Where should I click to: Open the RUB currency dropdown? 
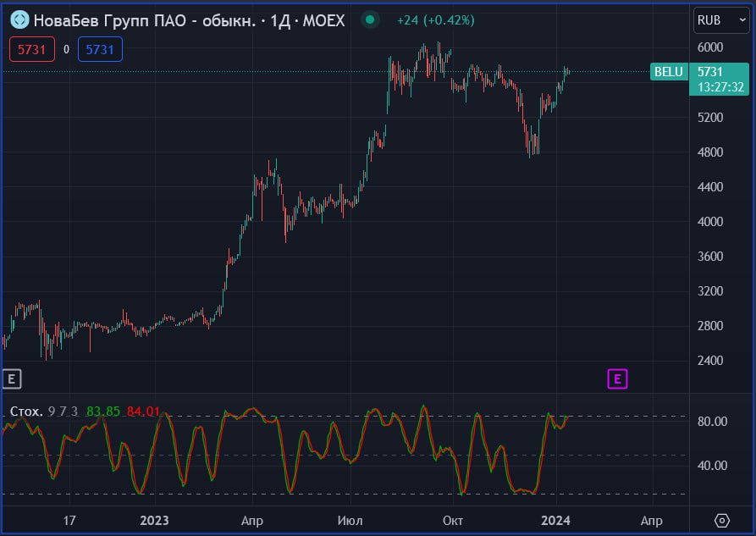[x=721, y=20]
